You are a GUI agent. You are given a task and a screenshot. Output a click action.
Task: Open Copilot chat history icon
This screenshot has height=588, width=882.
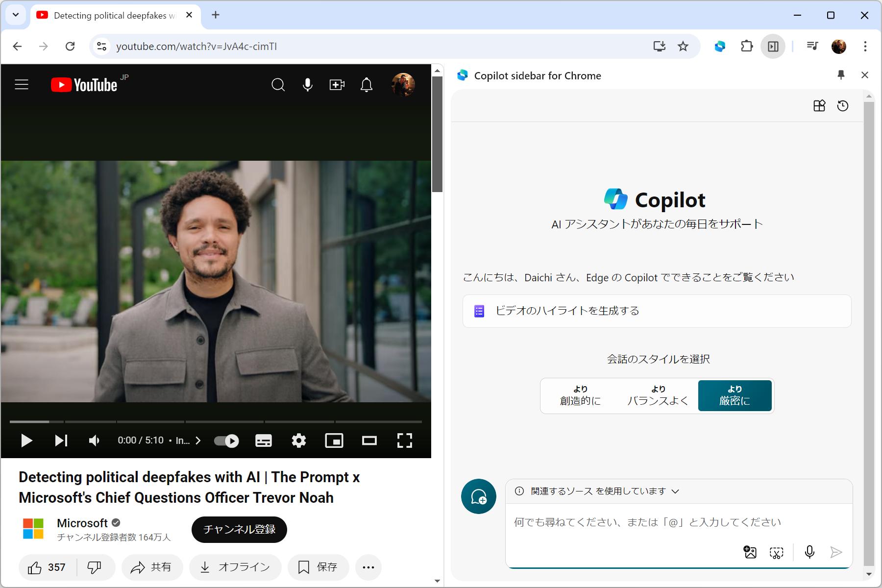click(843, 106)
